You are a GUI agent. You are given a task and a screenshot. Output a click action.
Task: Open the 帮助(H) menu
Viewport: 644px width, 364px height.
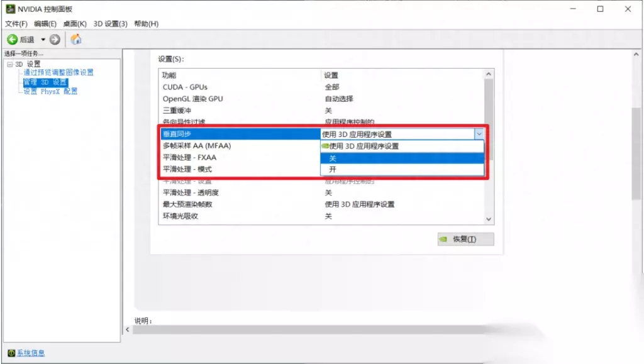pyautogui.click(x=146, y=24)
